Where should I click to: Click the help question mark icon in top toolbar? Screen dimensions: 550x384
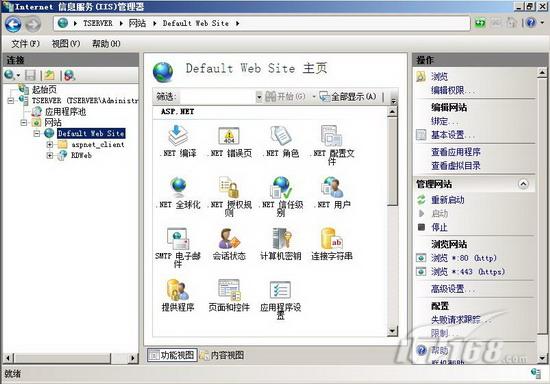coord(531,23)
